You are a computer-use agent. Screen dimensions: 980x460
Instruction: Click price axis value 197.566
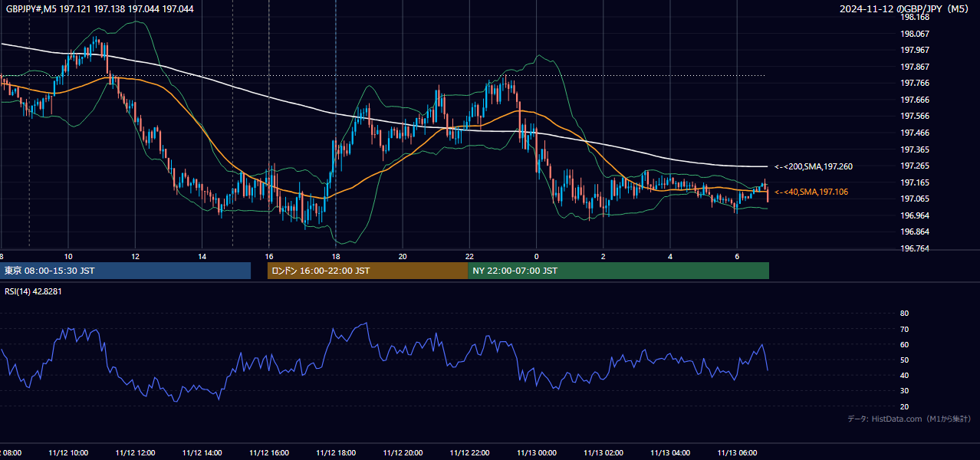[x=915, y=116]
